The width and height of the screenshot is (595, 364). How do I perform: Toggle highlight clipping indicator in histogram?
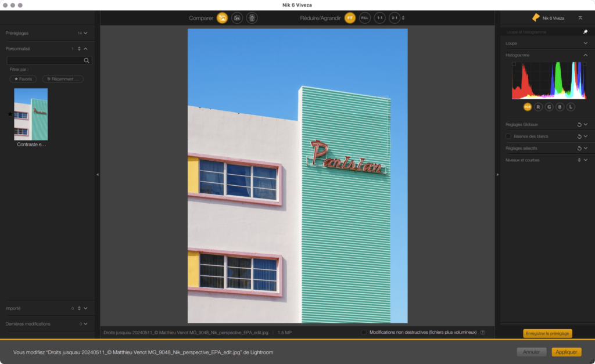point(585,64)
